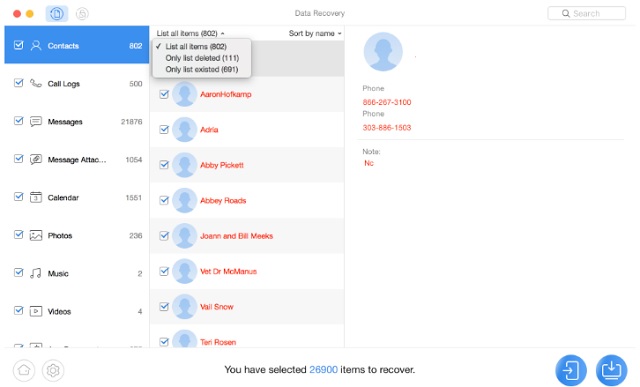Screen dimensions: 640x387
Task: Select the Call Logs category label
Action: pyautogui.click(x=64, y=84)
